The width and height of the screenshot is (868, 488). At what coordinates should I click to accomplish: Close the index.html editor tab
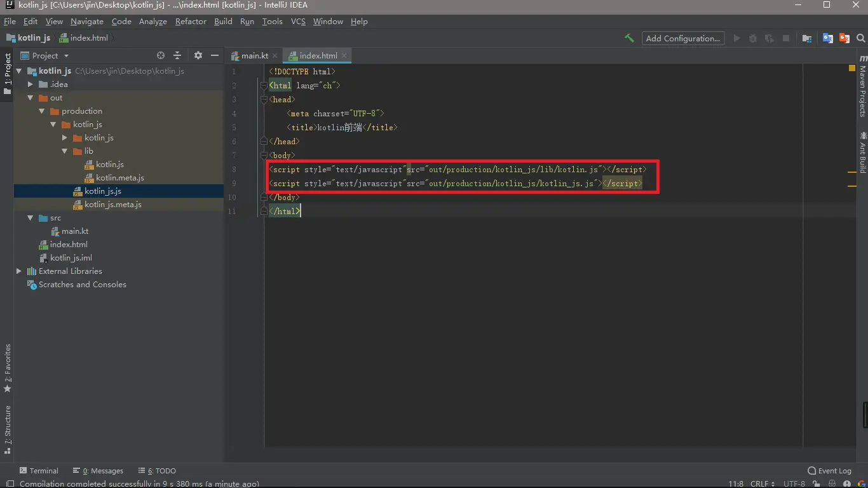coord(344,56)
